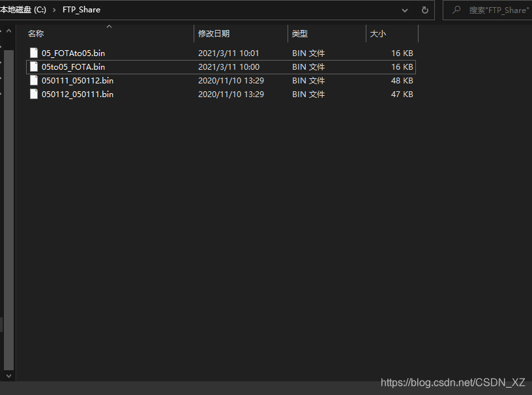Click the 47 KB size value
The width and height of the screenshot is (532, 395).
402,95
